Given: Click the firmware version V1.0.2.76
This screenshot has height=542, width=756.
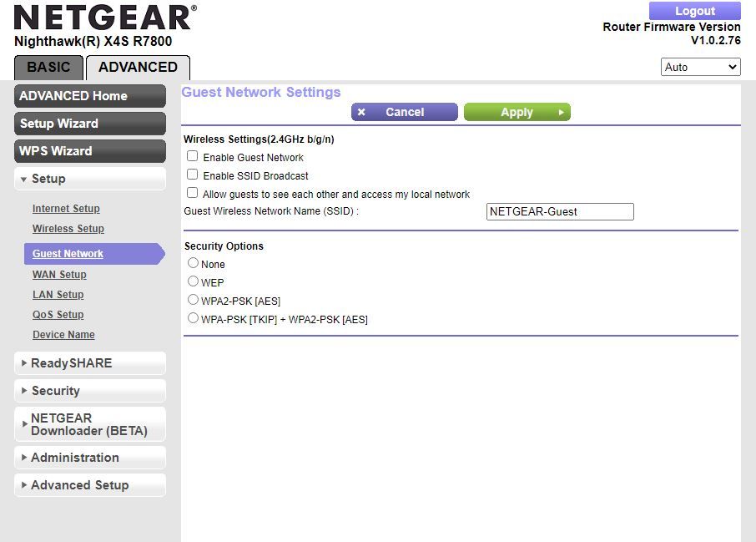Looking at the screenshot, I should [x=715, y=41].
